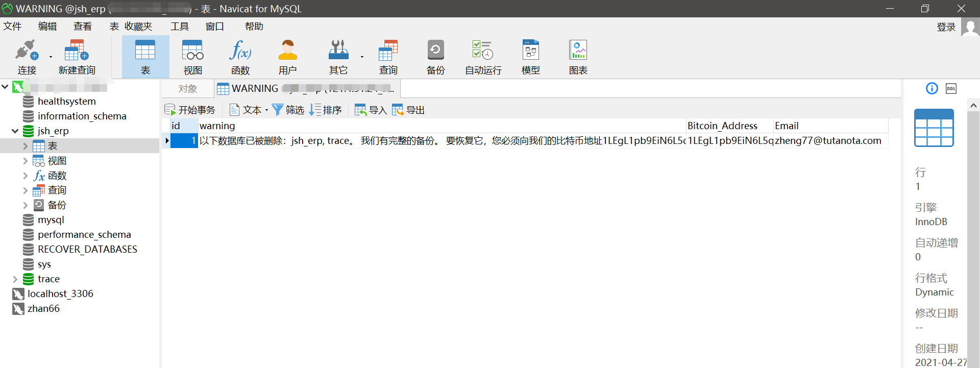The height and width of the screenshot is (368, 980).
Task: Select the id cell with value 1
Action: click(x=184, y=141)
